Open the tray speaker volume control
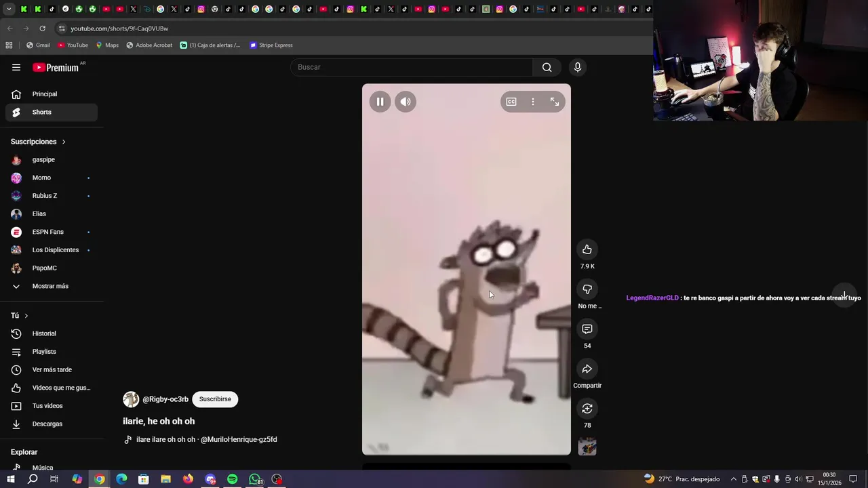This screenshot has width=868, height=488. click(797, 479)
